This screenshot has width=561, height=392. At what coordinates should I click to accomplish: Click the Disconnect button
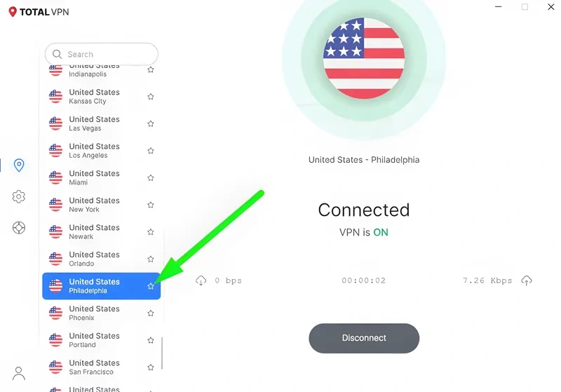[364, 338]
